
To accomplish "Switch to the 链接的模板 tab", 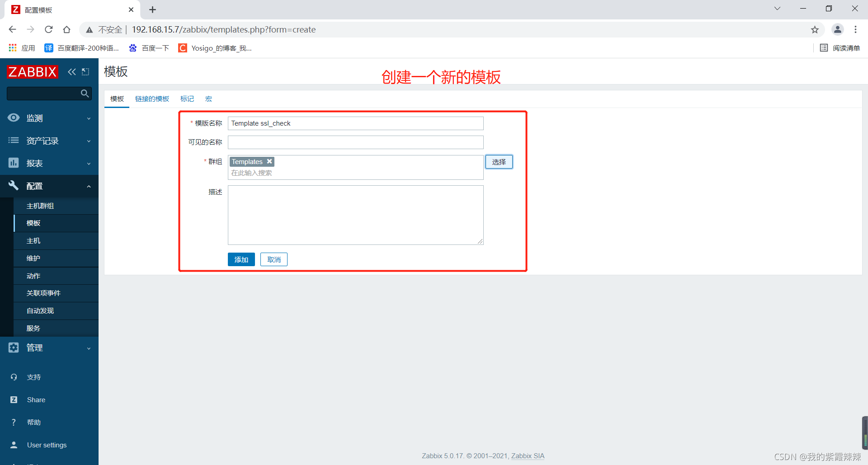I will coord(152,99).
